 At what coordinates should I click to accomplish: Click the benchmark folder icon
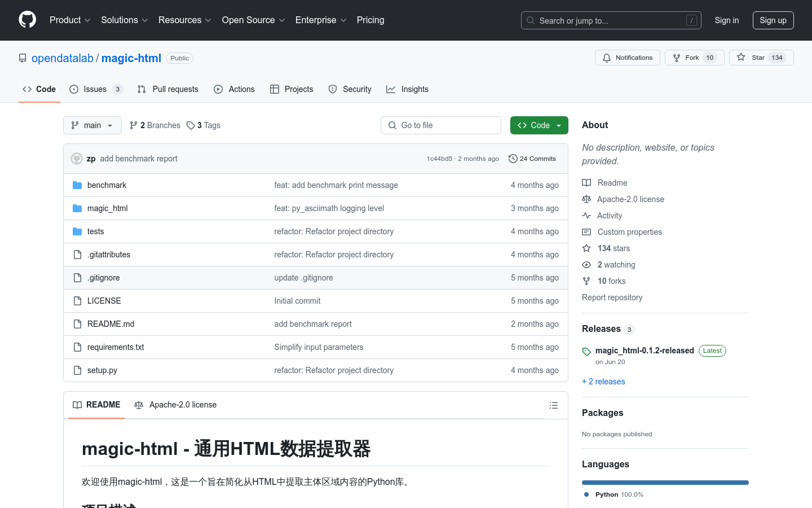[77, 185]
